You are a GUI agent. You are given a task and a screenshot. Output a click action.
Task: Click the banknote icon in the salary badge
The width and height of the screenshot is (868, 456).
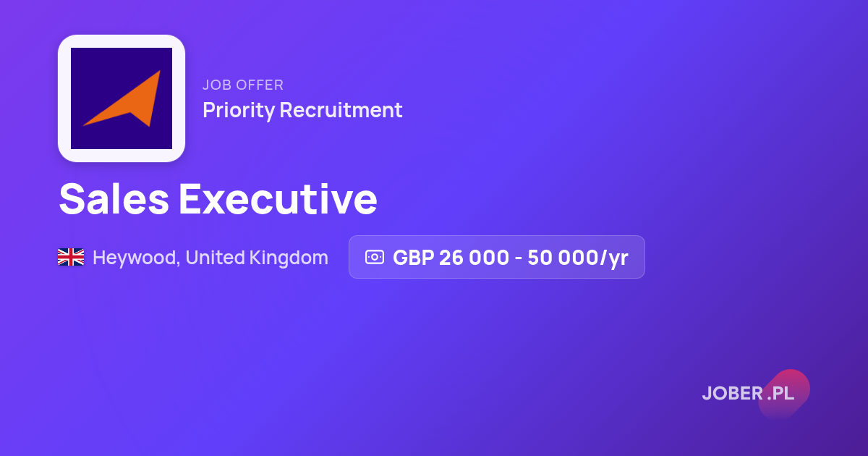tap(375, 257)
